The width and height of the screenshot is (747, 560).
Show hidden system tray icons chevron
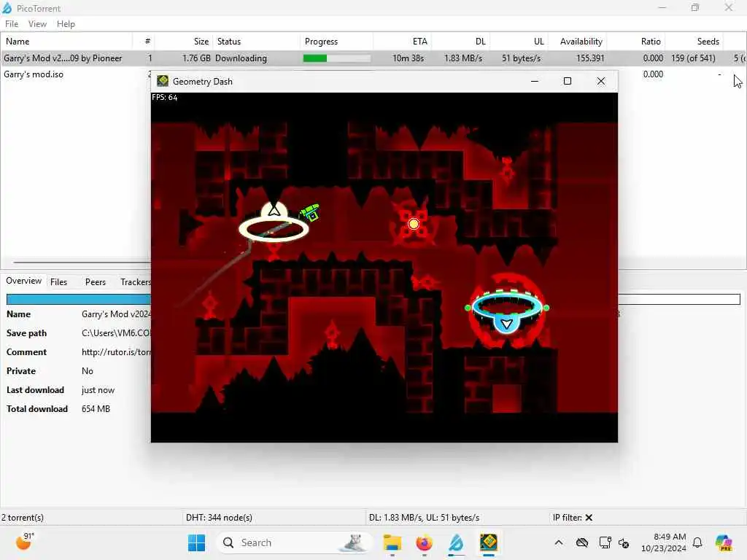pos(559,542)
